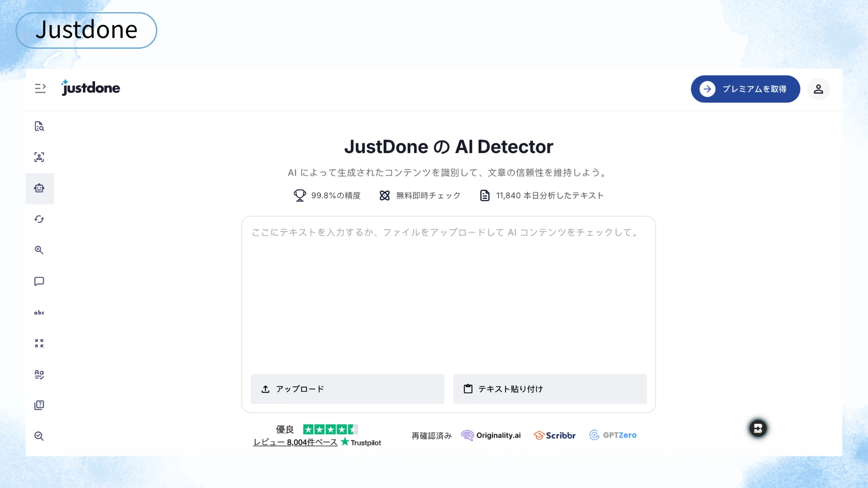Click the document icon beside 11,840
Screen dimensions: 868x488
[485, 196]
